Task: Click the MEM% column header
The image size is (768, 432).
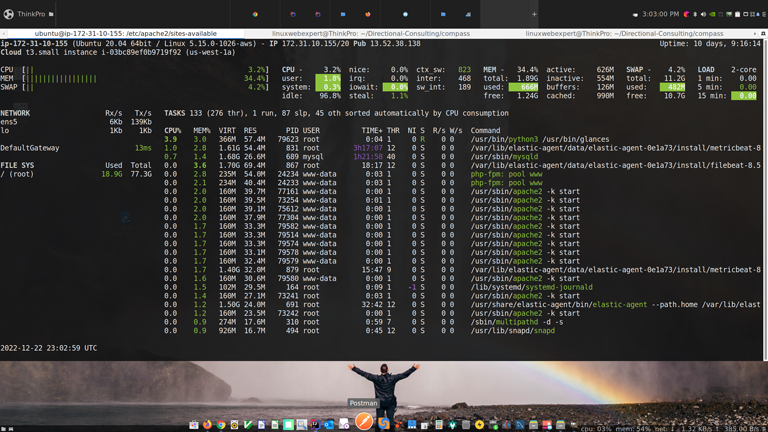Action: pyautogui.click(x=201, y=130)
